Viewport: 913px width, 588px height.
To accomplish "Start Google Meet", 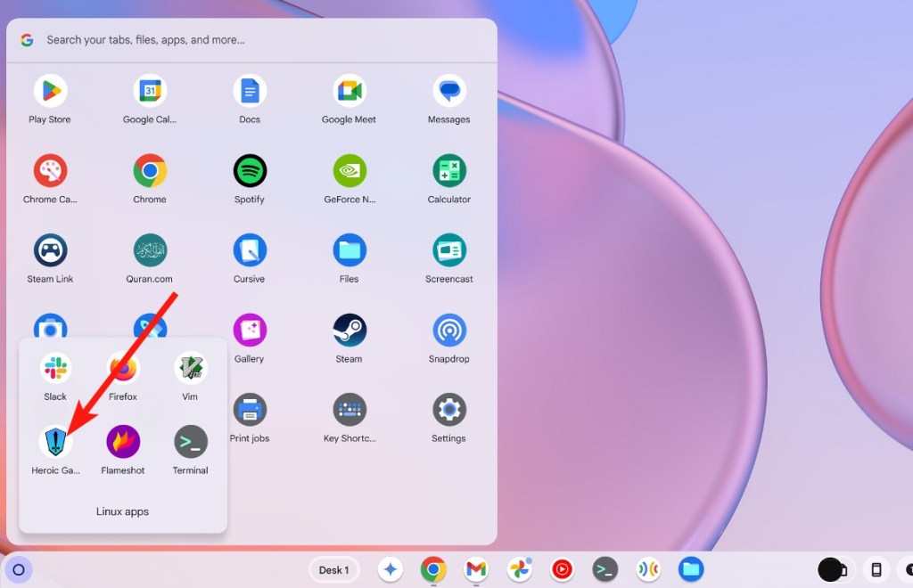I will point(350,91).
